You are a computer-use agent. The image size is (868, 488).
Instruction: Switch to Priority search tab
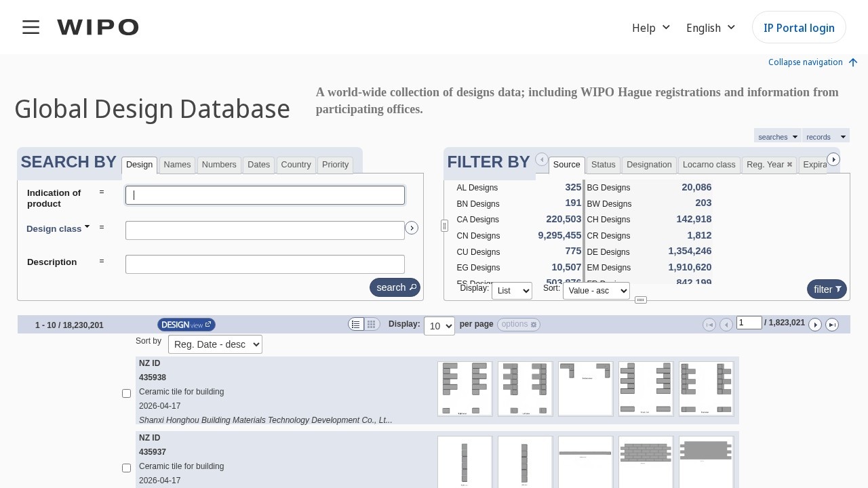[335, 165]
